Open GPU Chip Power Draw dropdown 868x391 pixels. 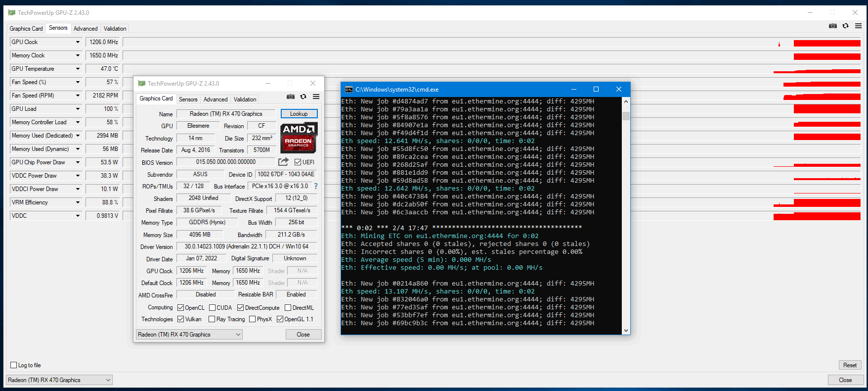(x=78, y=162)
